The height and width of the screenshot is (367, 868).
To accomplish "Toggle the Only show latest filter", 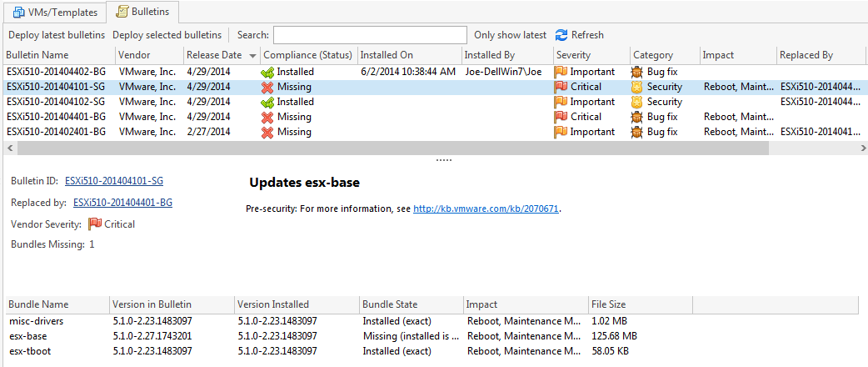I will pyautogui.click(x=510, y=35).
